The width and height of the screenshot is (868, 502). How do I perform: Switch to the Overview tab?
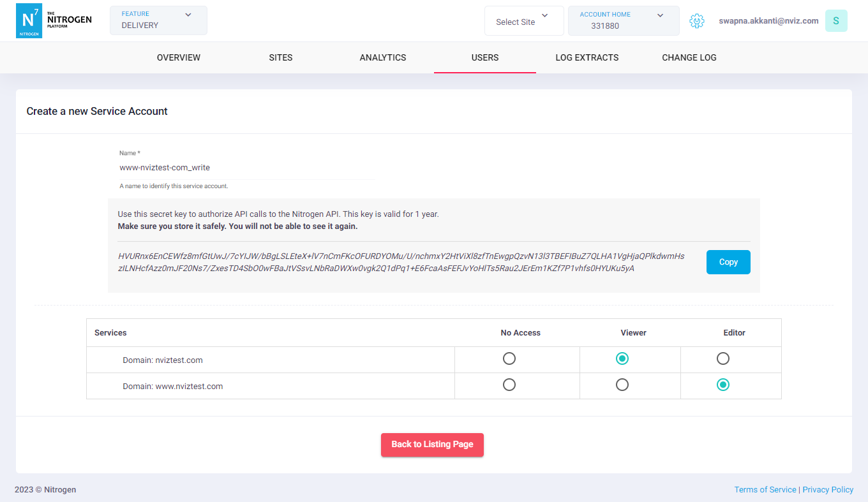[179, 57]
